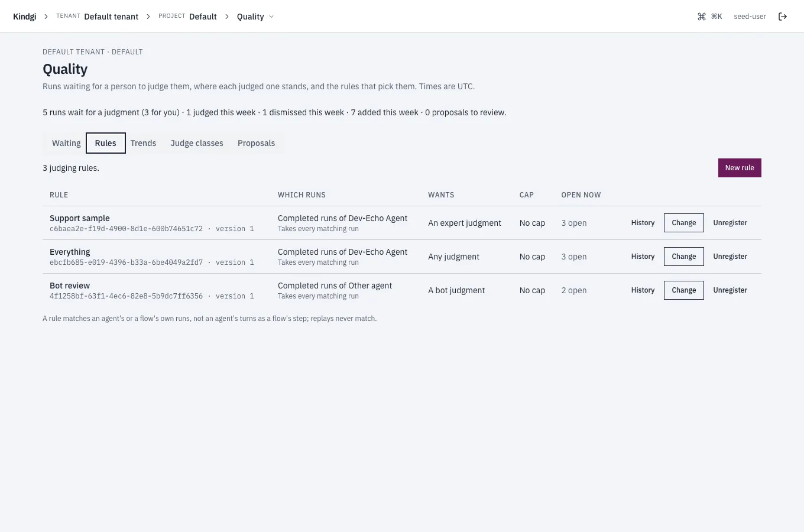This screenshot has height=532, width=804.
Task: Expand the Quality breadcrumb dropdown chevron
Action: pos(271,17)
